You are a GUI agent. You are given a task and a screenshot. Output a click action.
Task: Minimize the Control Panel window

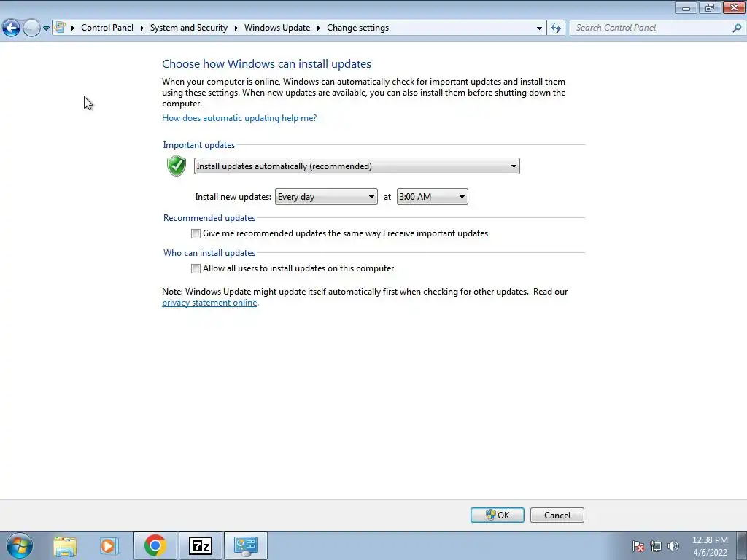(x=686, y=7)
